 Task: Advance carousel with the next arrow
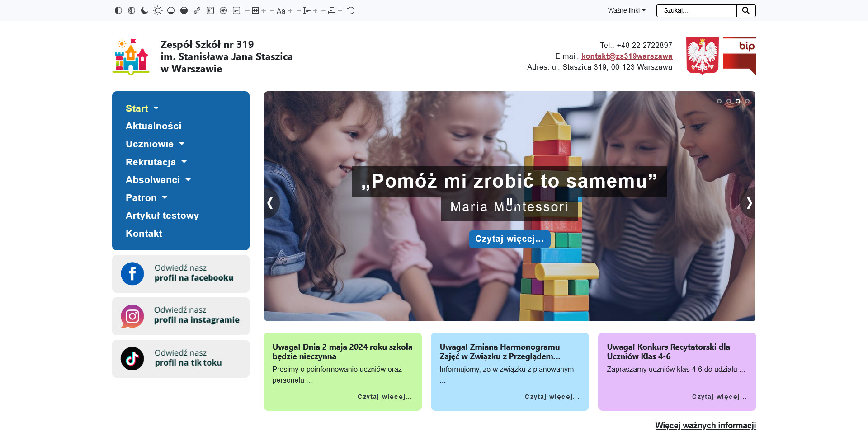click(x=749, y=203)
